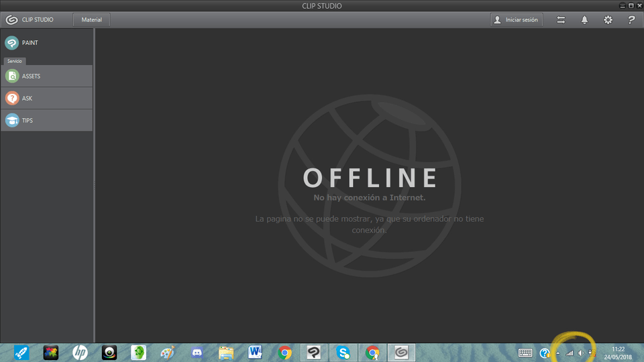Select active Clip Studio taskbar button

401,353
